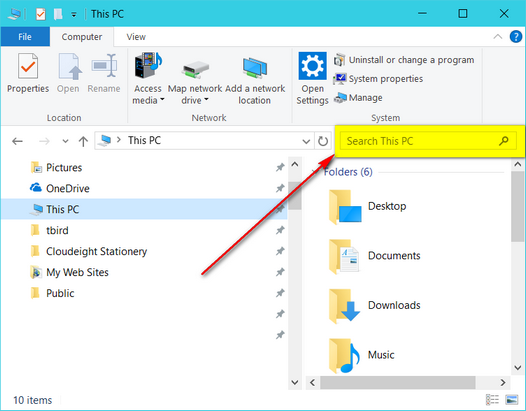526x411 pixels.
Task: Click the pin icon next to My Web Sites
Action: (x=280, y=272)
